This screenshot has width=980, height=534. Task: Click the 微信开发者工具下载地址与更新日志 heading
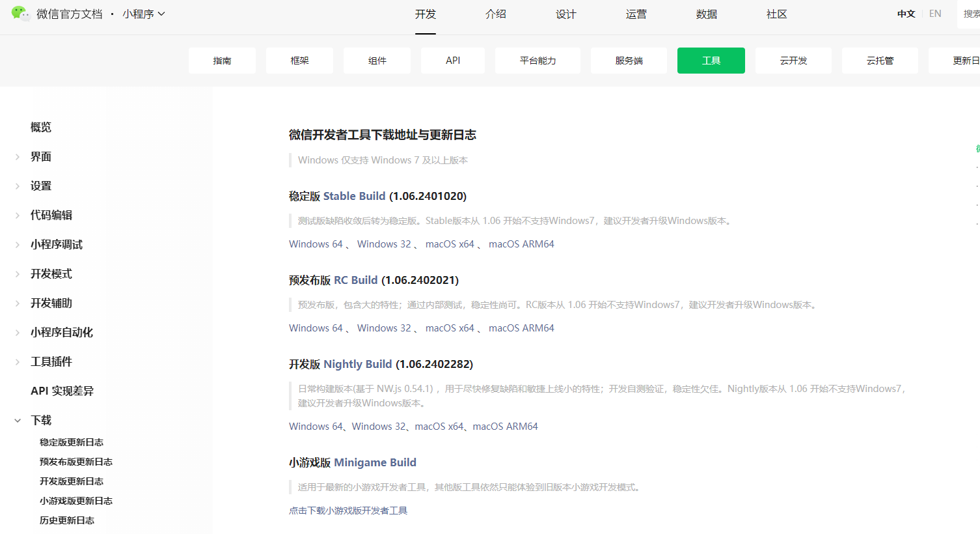(x=383, y=135)
